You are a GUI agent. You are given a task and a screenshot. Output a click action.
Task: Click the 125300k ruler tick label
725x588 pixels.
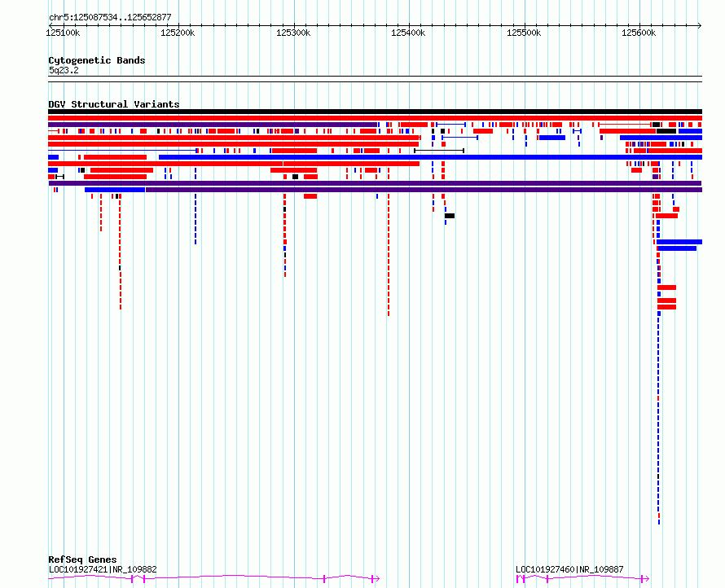tap(293, 33)
